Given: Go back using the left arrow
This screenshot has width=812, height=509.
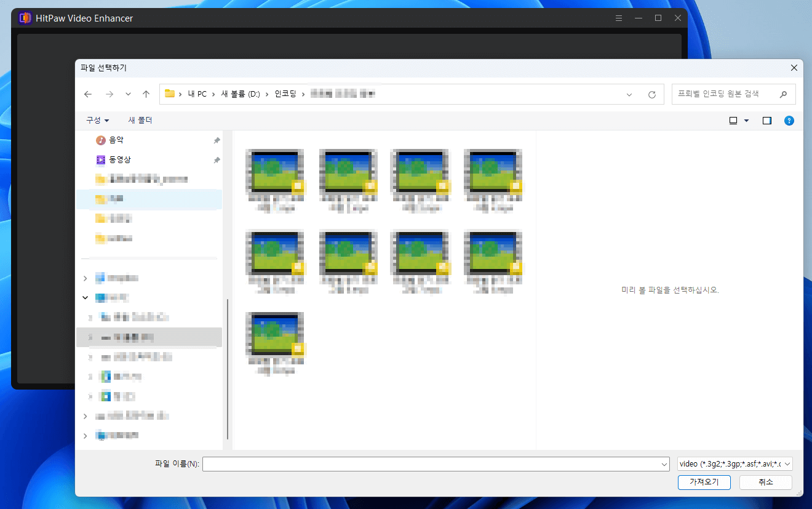Looking at the screenshot, I should click(88, 94).
